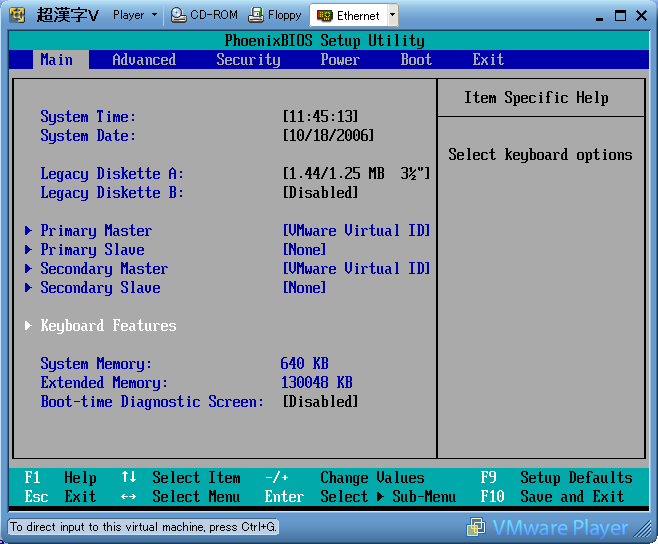Expand the Secondary Slave entry arrow
This screenshot has height=544, width=658.
[x=29, y=288]
